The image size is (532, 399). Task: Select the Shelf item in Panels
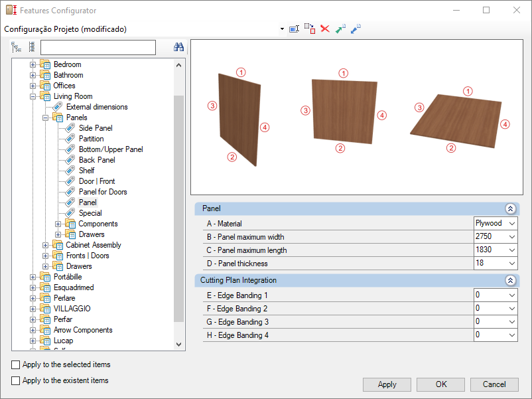(86, 171)
